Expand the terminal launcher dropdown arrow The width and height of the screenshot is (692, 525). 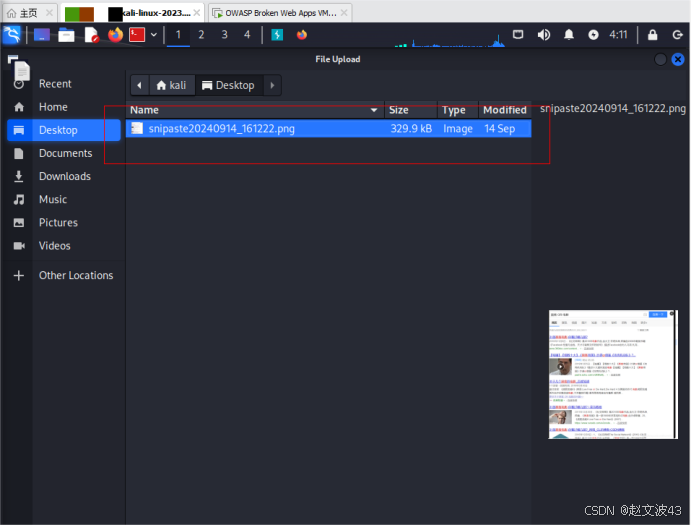(x=154, y=35)
